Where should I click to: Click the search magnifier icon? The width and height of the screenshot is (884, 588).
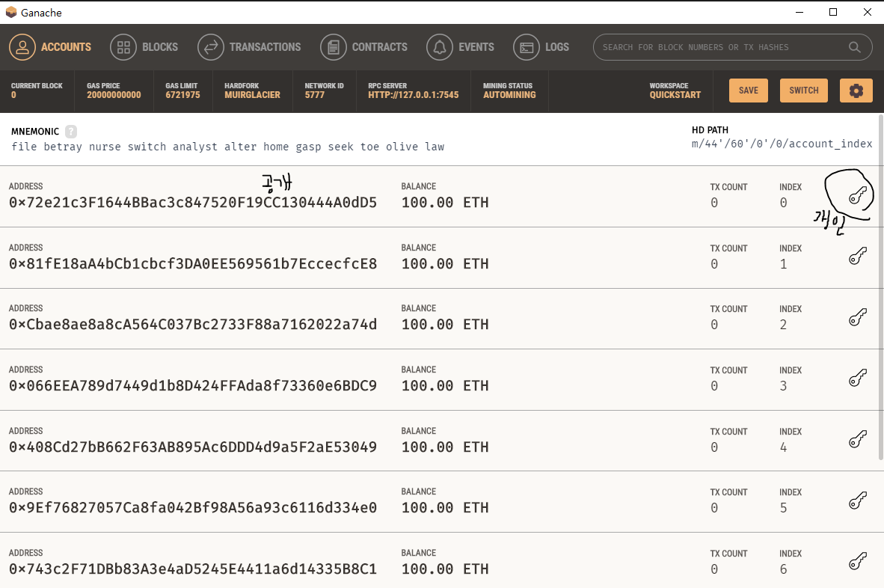pos(855,47)
